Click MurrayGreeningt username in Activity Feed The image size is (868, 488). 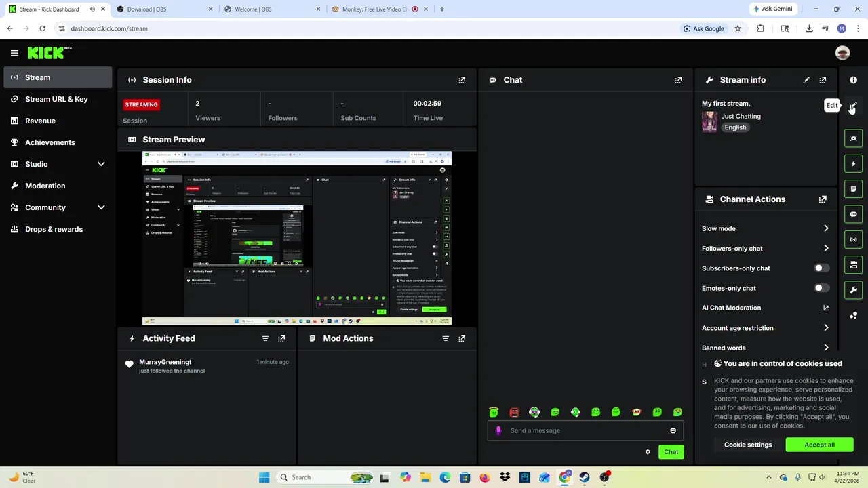point(165,362)
